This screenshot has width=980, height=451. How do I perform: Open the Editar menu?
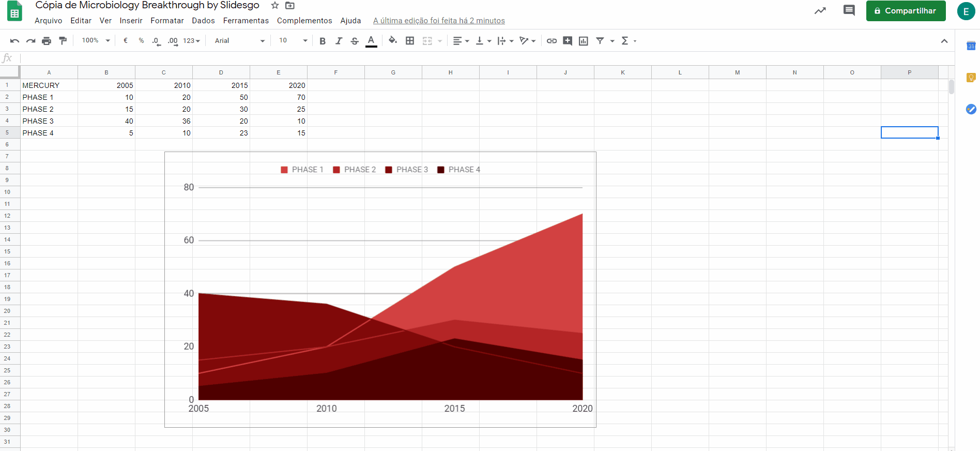81,21
